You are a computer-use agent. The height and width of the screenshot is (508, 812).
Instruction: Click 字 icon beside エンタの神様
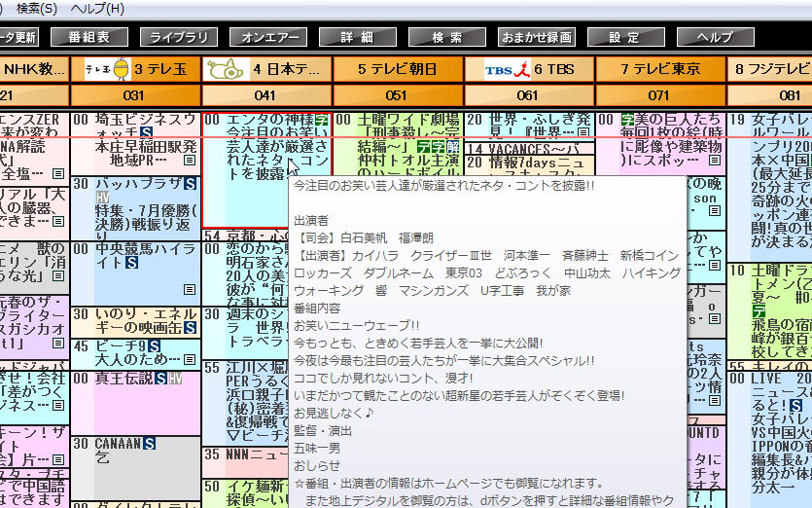(x=322, y=120)
